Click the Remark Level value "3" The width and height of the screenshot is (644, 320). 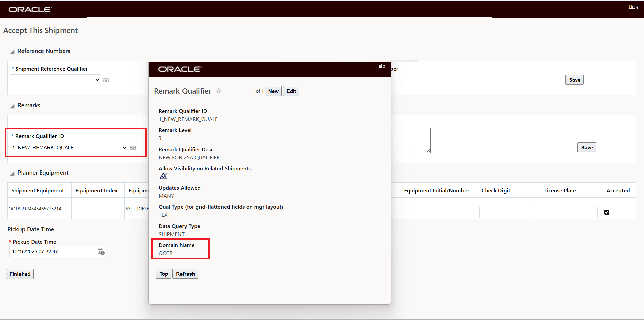coord(160,138)
